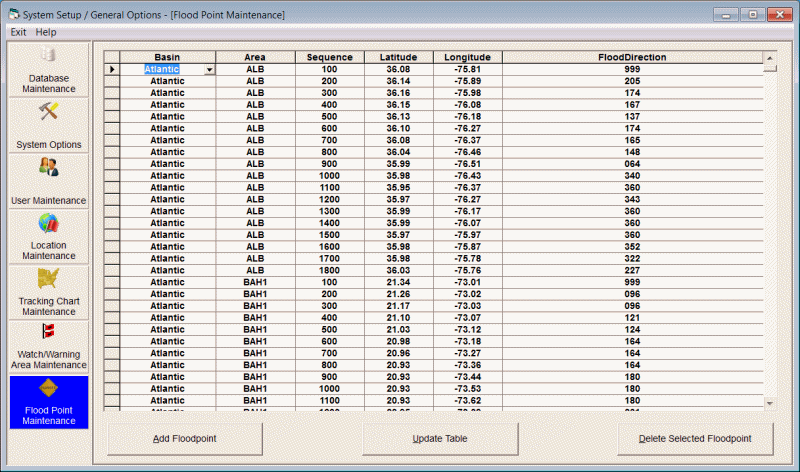Click the application icon in title bar

point(12,14)
